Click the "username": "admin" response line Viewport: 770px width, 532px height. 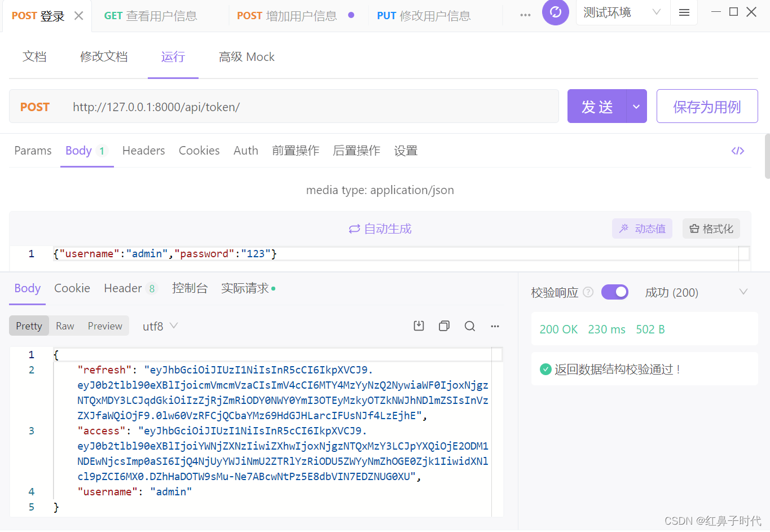coord(135,492)
